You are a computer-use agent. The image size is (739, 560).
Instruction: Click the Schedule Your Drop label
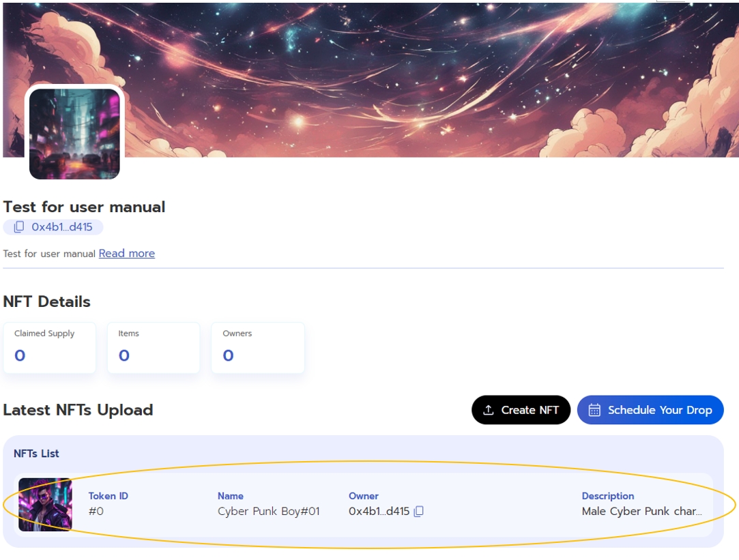659,410
